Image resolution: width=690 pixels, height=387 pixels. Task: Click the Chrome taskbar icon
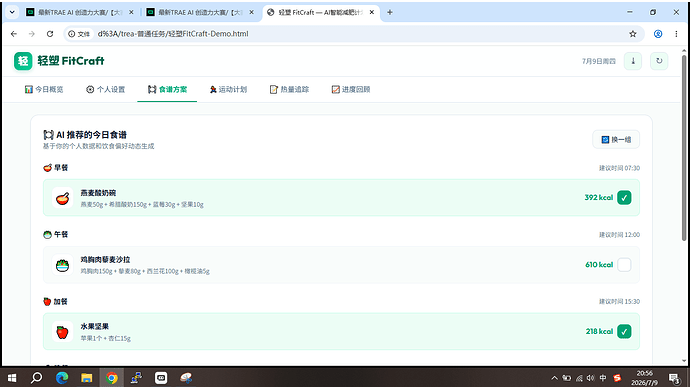point(111,378)
